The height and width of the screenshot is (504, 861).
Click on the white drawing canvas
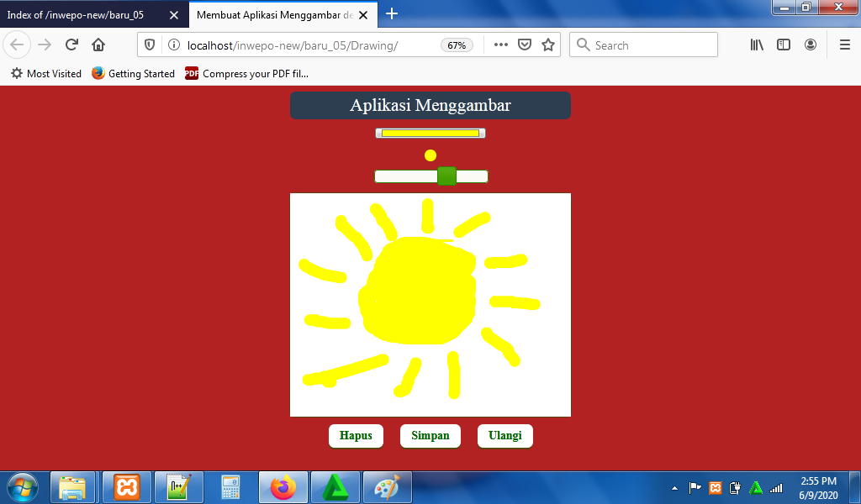pyautogui.click(x=430, y=305)
